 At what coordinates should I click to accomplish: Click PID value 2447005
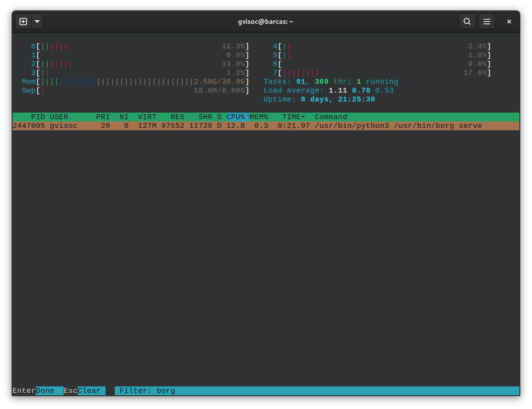point(29,126)
